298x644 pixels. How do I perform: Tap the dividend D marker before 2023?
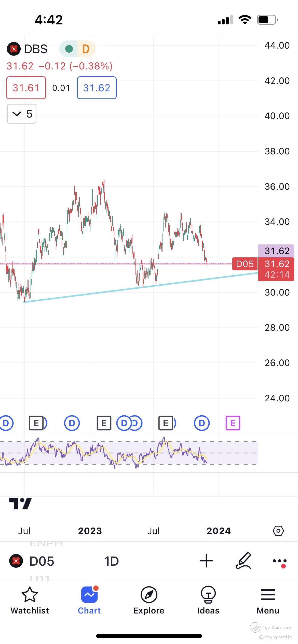tap(72, 423)
